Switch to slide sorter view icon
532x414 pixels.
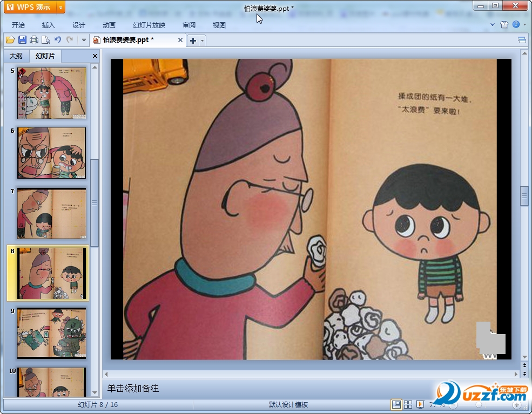[x=408, y=404]
